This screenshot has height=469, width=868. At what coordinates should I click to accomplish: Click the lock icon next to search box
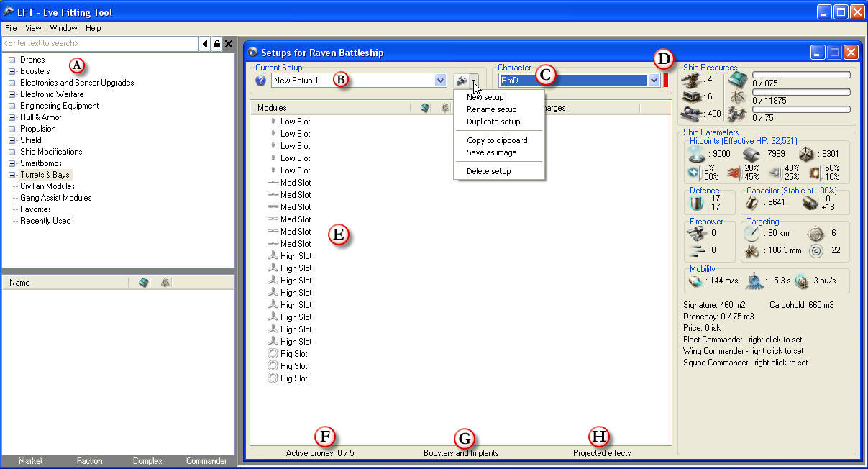[x=217, y=44]
